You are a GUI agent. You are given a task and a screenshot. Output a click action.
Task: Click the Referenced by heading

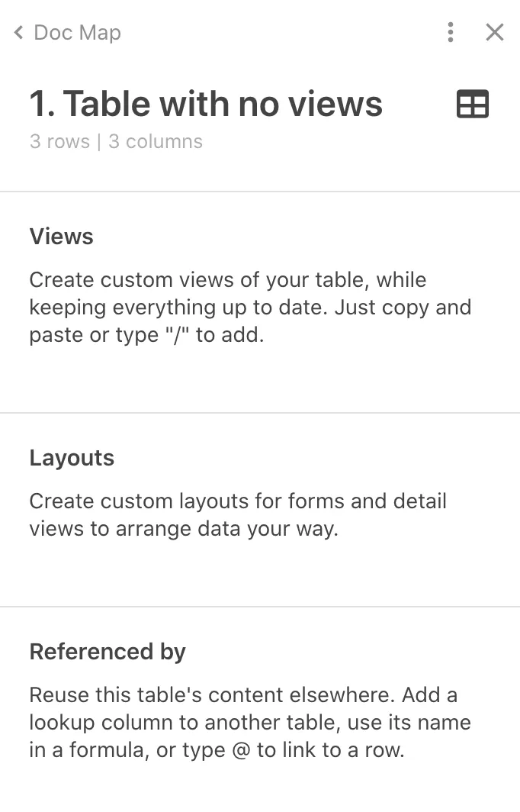[x=108, y=652]
